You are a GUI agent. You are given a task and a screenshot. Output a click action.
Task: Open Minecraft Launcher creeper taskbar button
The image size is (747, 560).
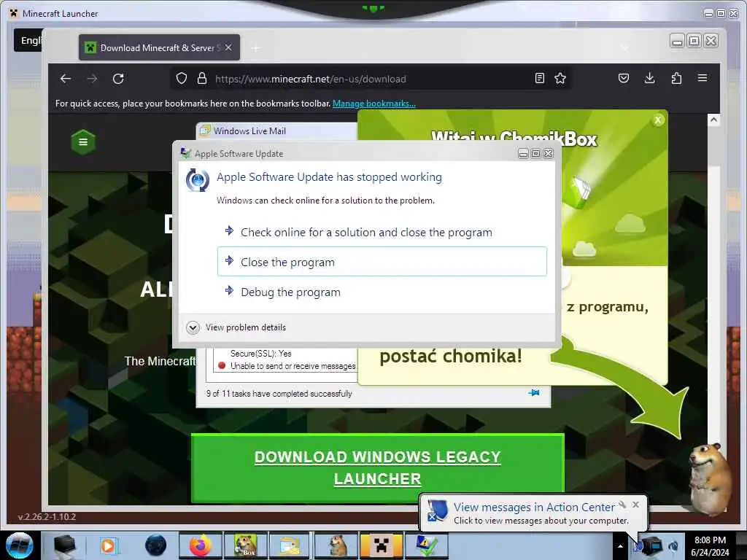(x=381, y=545)
